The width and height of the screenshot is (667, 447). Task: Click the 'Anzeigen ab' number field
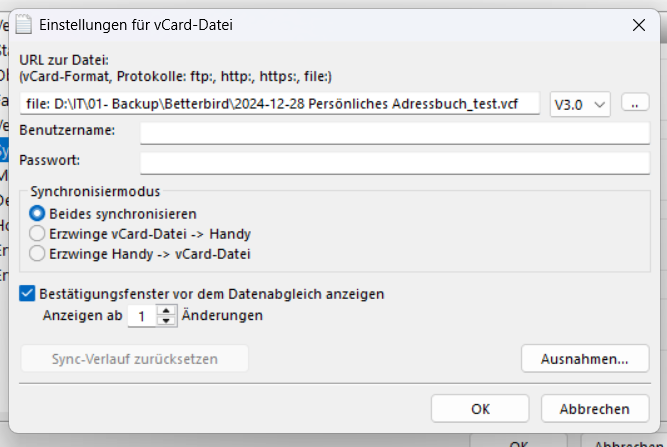[x=142, y=316]
